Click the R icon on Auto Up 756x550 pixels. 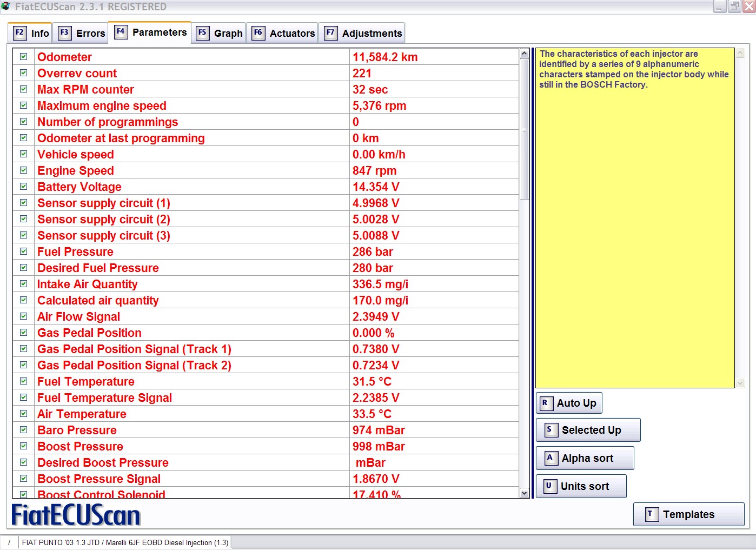click(545, 403)
